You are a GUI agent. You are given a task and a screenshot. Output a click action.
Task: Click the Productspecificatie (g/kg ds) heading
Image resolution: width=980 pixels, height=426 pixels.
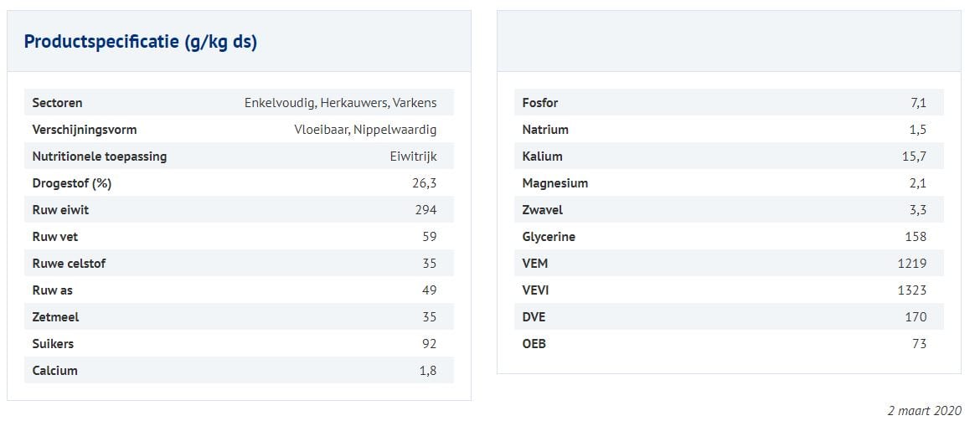pyautogui.click(x=141, y=42)
